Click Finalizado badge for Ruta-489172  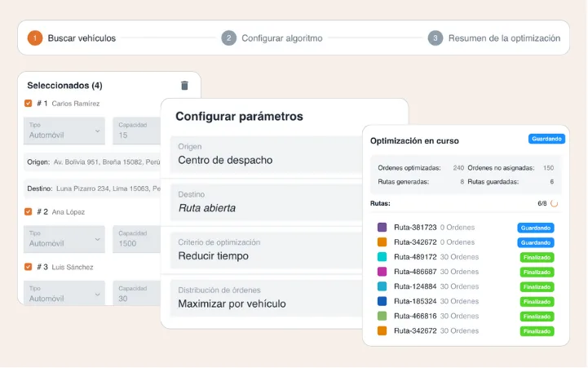pos(537,257)
